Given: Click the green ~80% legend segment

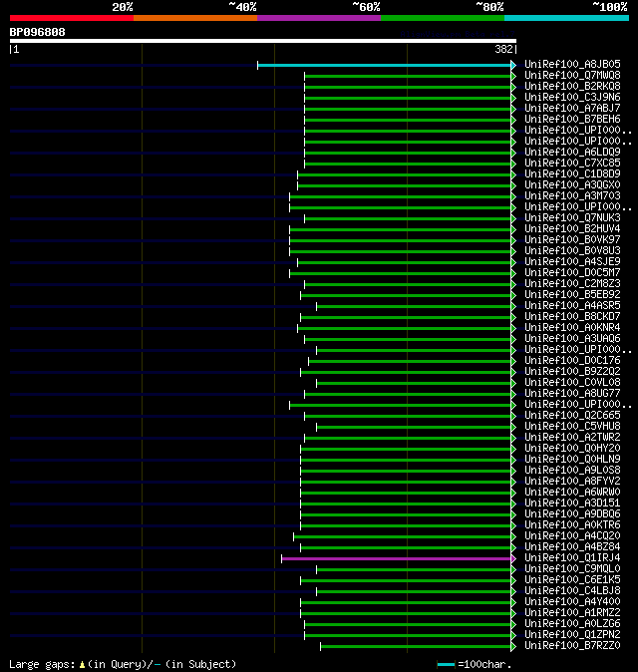Looking at the screenshot, I should click(443, 18).
